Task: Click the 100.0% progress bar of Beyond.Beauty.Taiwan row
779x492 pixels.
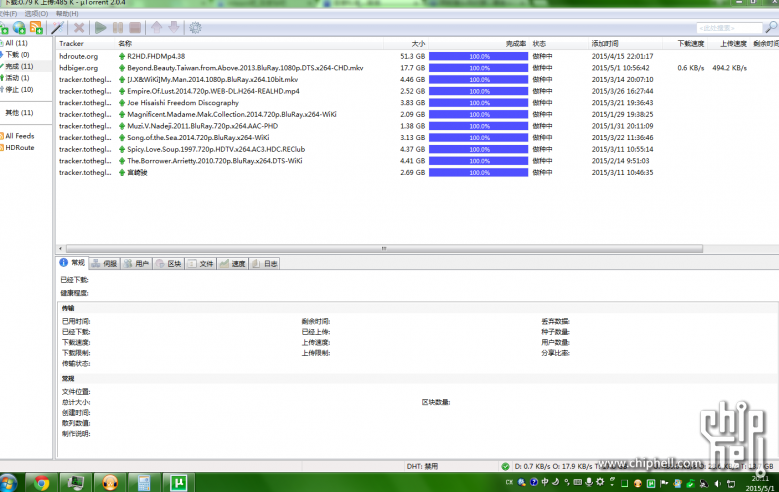Action: coord(478,68)
